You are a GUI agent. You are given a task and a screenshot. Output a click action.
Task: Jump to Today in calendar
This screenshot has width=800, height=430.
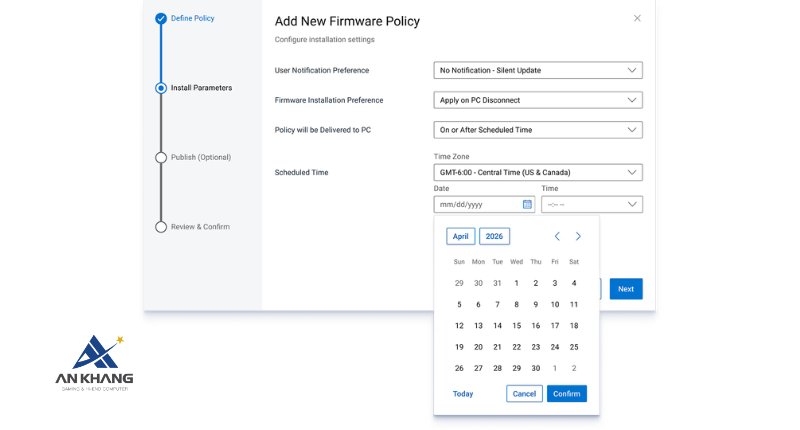463,394
